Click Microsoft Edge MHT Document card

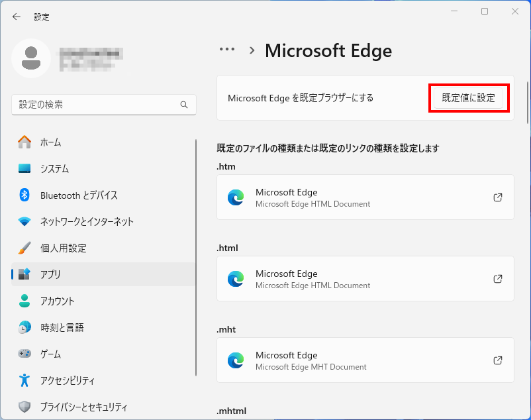pyautogui.click(x=365, y=360)
